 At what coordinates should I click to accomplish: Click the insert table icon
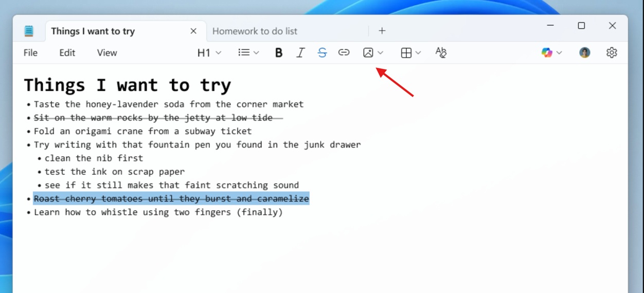click(x=406, y=52)
